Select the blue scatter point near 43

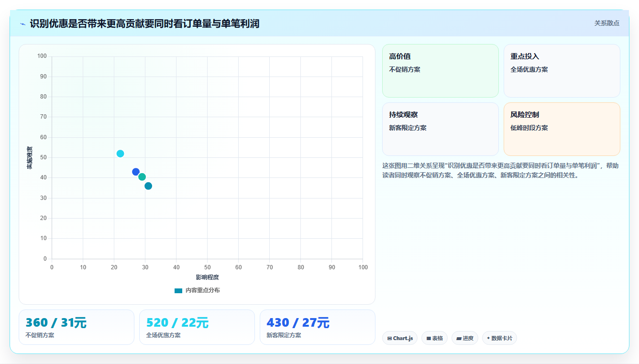tap(136, 172)
